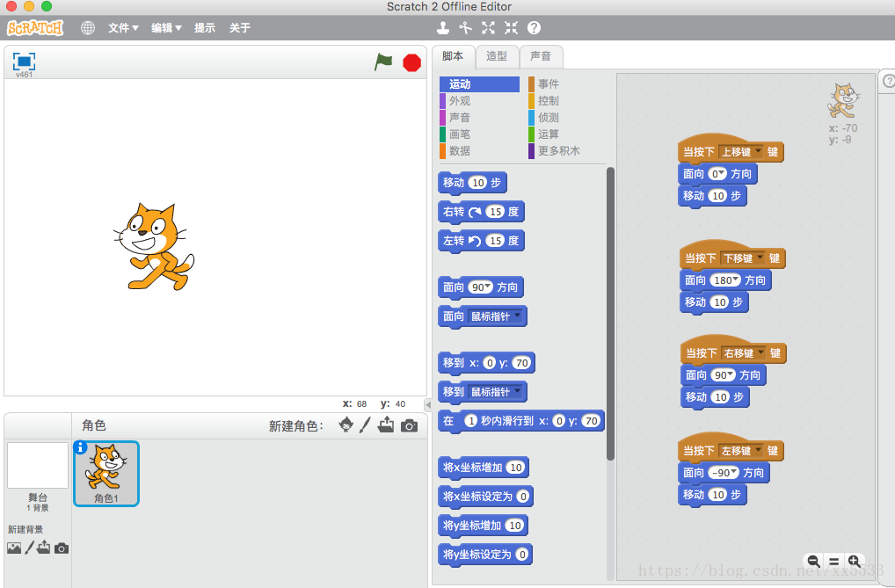Take new backdrop from camera icon
Screen dimensions: 895x588
[x=62, y=548]
